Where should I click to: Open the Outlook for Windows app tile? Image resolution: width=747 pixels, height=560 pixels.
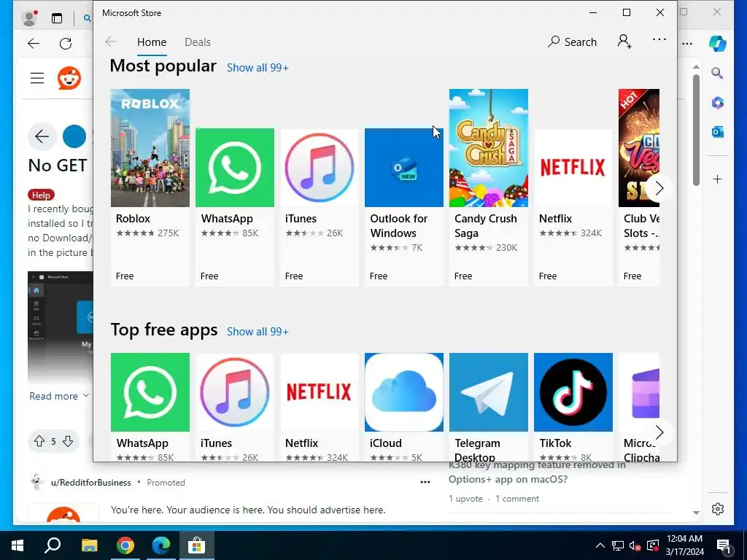point(404,207)
